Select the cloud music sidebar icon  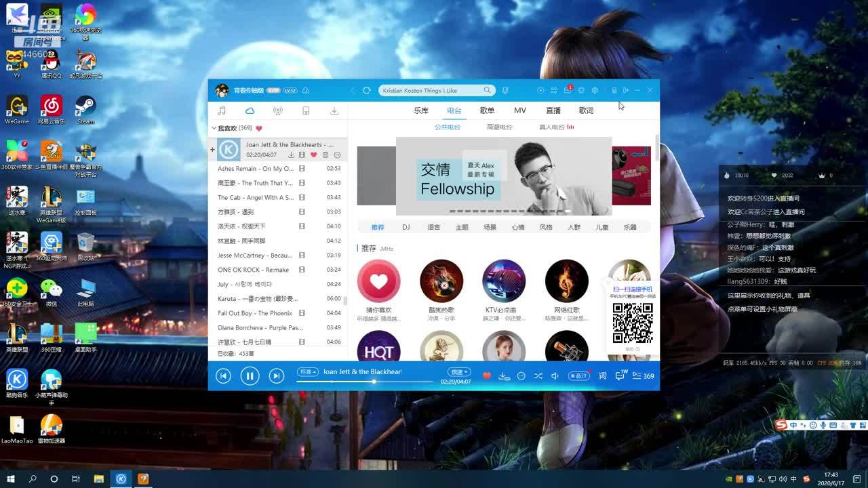point(250,110)
